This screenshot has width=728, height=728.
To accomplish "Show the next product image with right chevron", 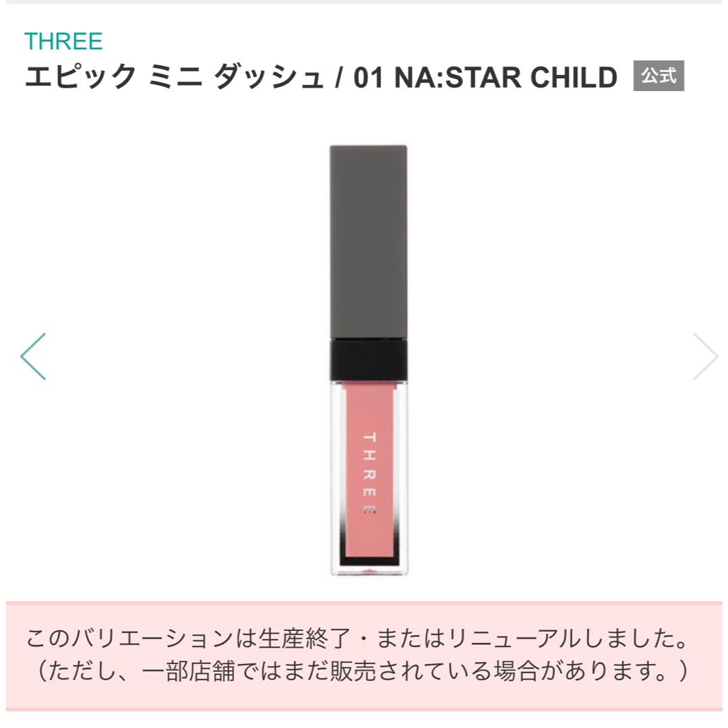I will tap(706, 357).
